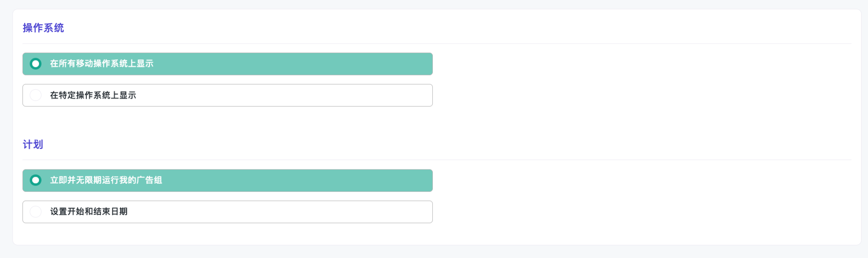Select the "立即并无限期运行我的广告组" radio button

pos(36,180)
